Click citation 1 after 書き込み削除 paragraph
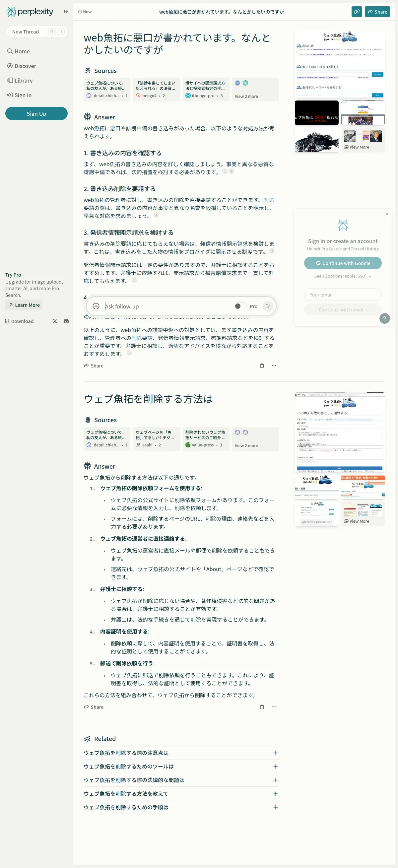This screenshot has height=868, width=398. (x=156, y=215)
